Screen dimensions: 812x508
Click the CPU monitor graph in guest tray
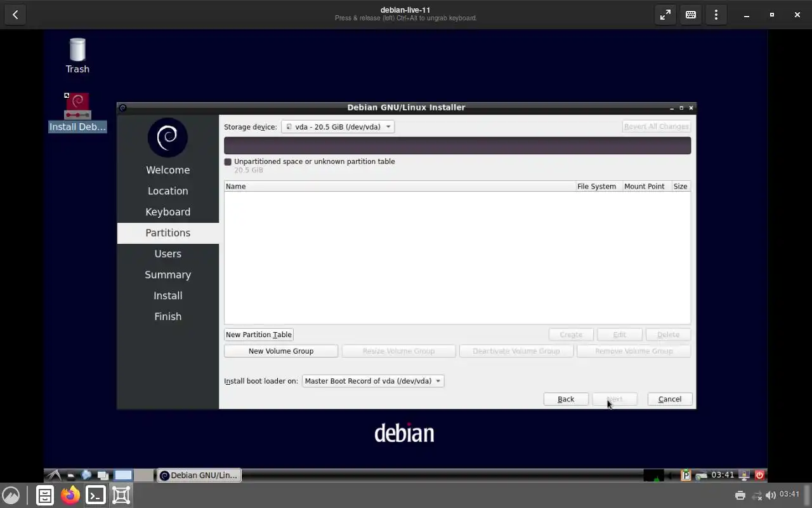653,475
